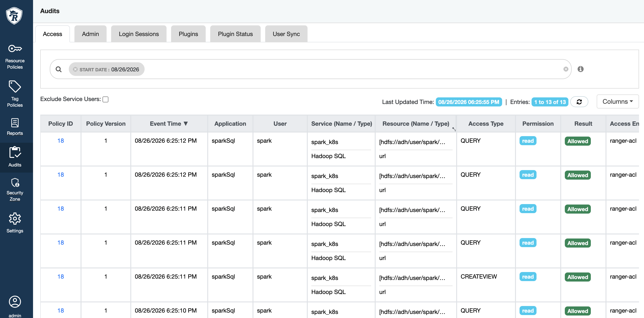Open Resource Policies from the sidebar

[15, 57]
